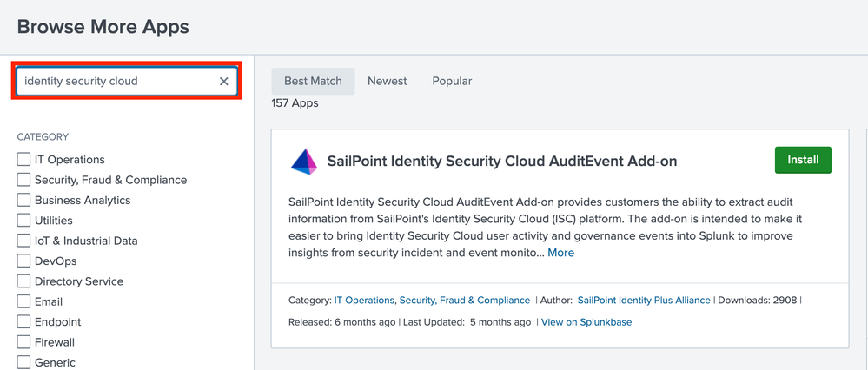Open SailPoint AuditEvent Add-on title

point(501,162)
